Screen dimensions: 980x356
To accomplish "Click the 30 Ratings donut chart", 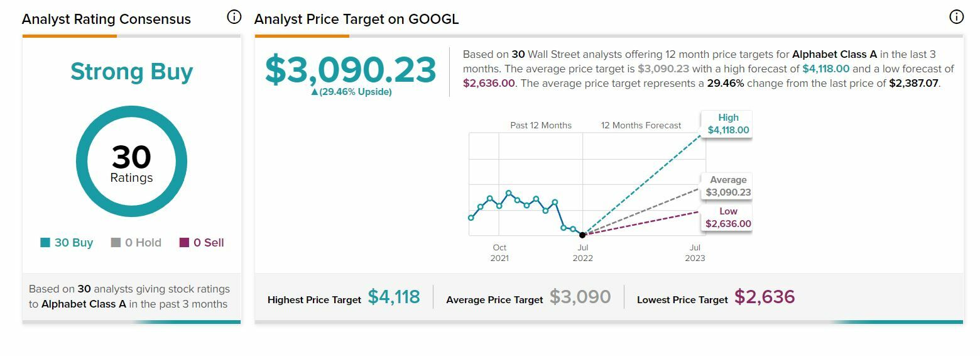I will 131,162.
